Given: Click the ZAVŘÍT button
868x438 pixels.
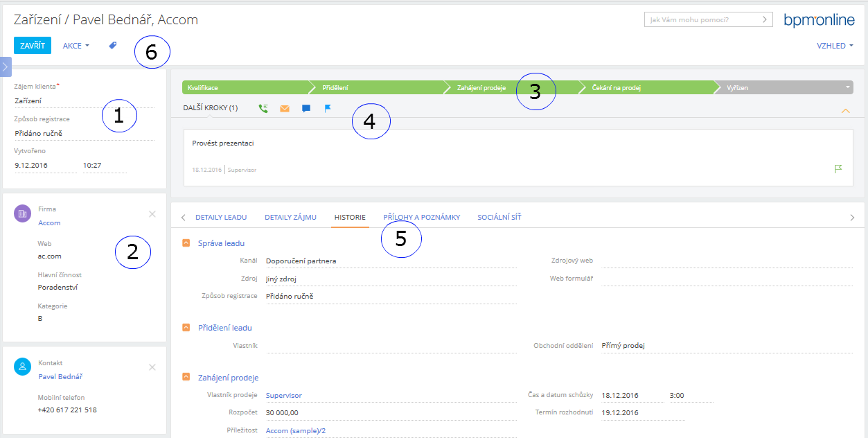Looking at the screenshot, I should (33, 46).
